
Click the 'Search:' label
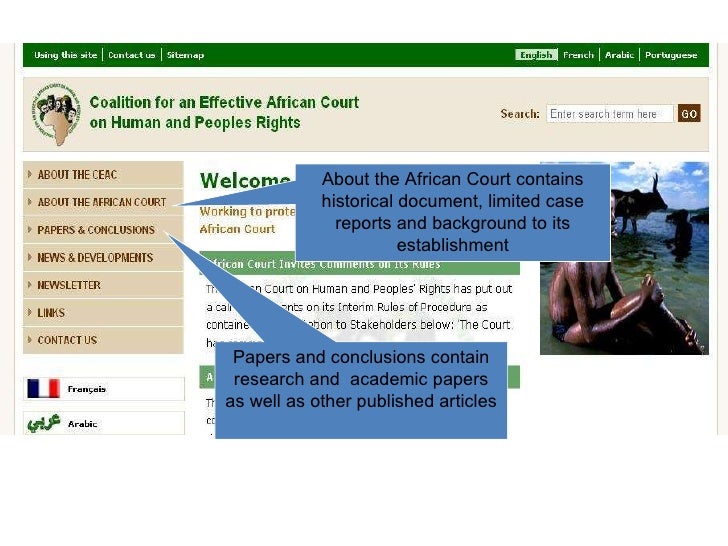coord(520,114)
